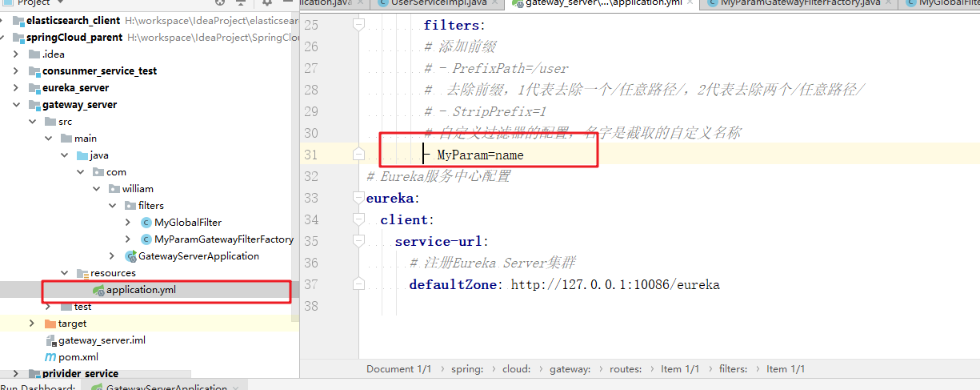Click the eureka_server module folder icon

(34, 87)
